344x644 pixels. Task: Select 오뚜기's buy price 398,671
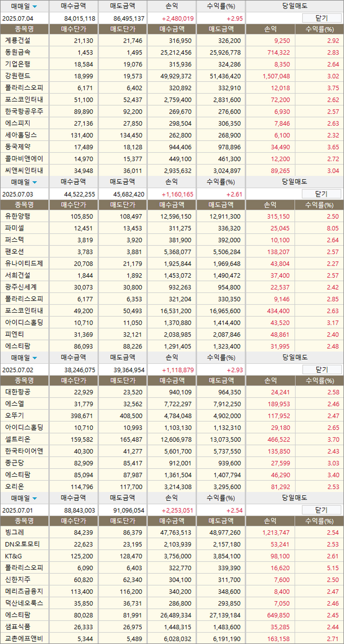click(x=82, y=416)
